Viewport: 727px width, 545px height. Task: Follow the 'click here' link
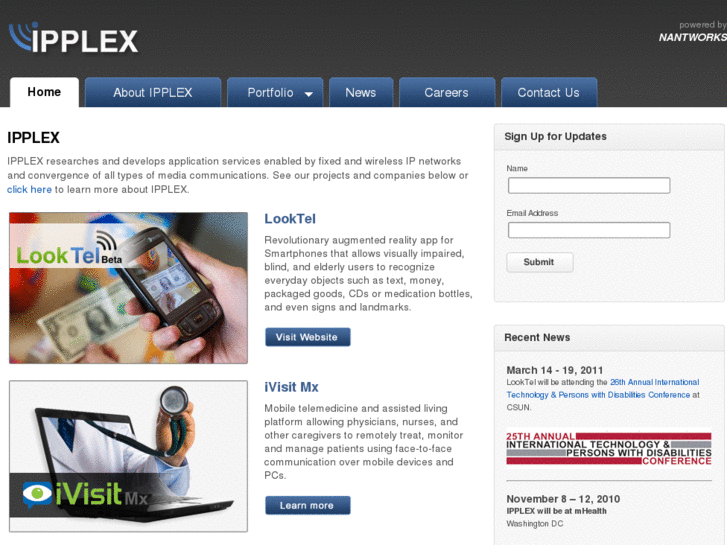click(29, 189)
